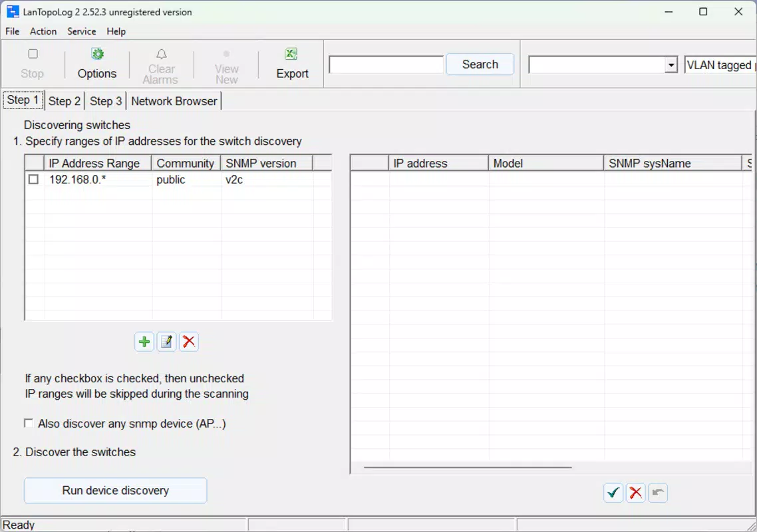Click Run device discovery button
The width and height of the screenshot is (757, 532).
(115, 491)
